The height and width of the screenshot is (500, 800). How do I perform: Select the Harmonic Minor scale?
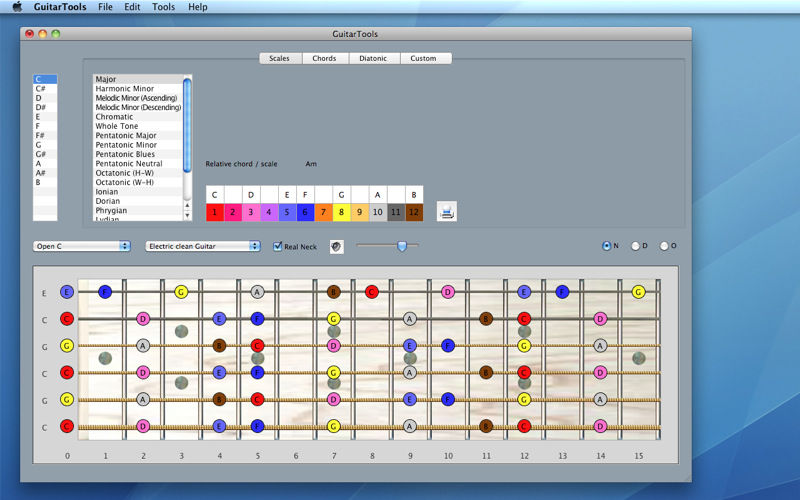[x=138, y=89]
